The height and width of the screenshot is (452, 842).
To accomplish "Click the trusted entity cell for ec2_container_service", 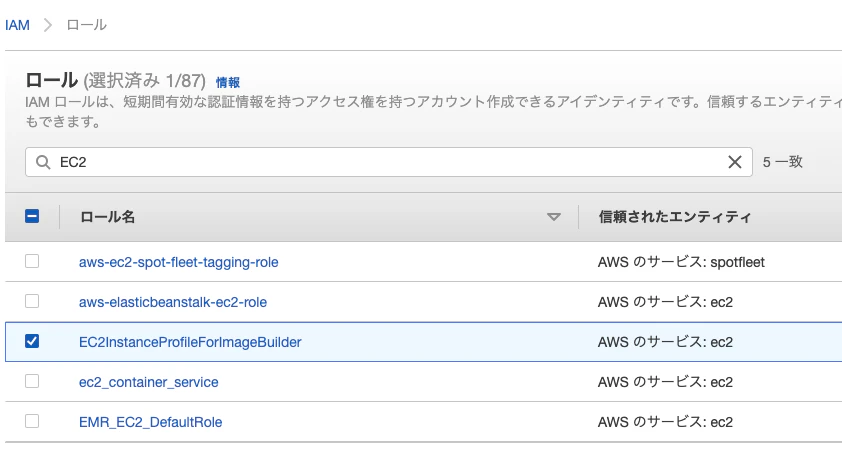I will point(665,382).
